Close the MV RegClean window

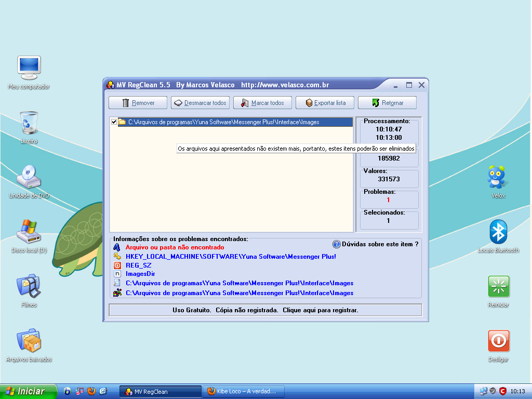421,85
